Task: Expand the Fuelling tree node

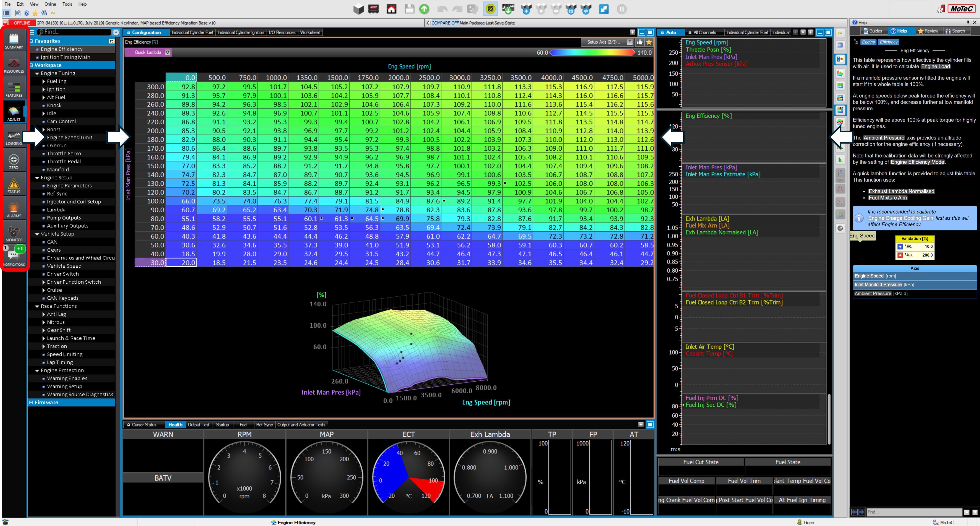Action: 44,81
